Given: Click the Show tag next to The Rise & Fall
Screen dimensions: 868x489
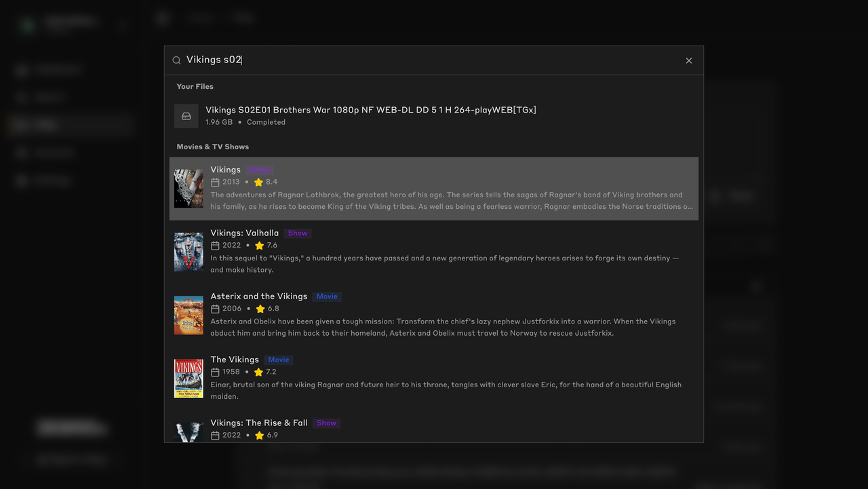Looking at the screenshot, I should (x=326, y=423).
